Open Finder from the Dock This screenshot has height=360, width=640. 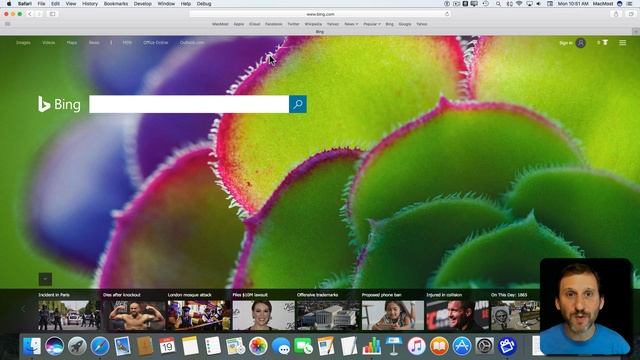click(32, 346)
